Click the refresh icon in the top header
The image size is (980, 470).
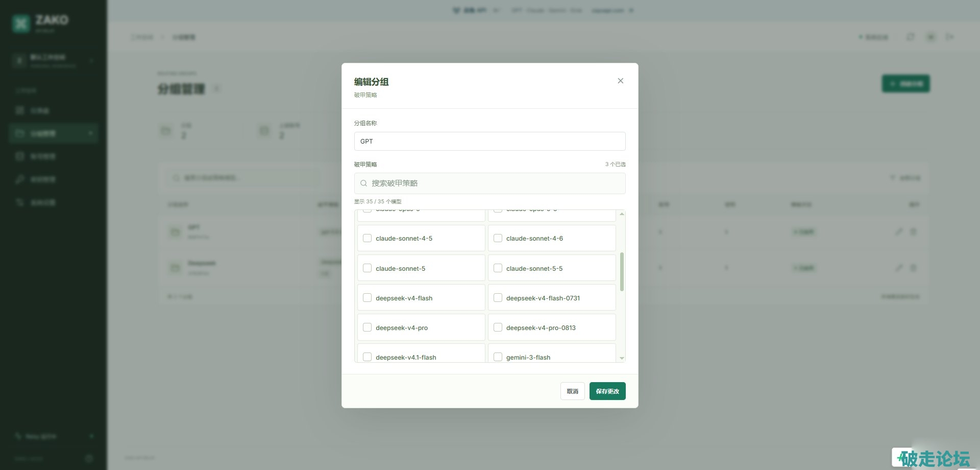pos(910,37)
